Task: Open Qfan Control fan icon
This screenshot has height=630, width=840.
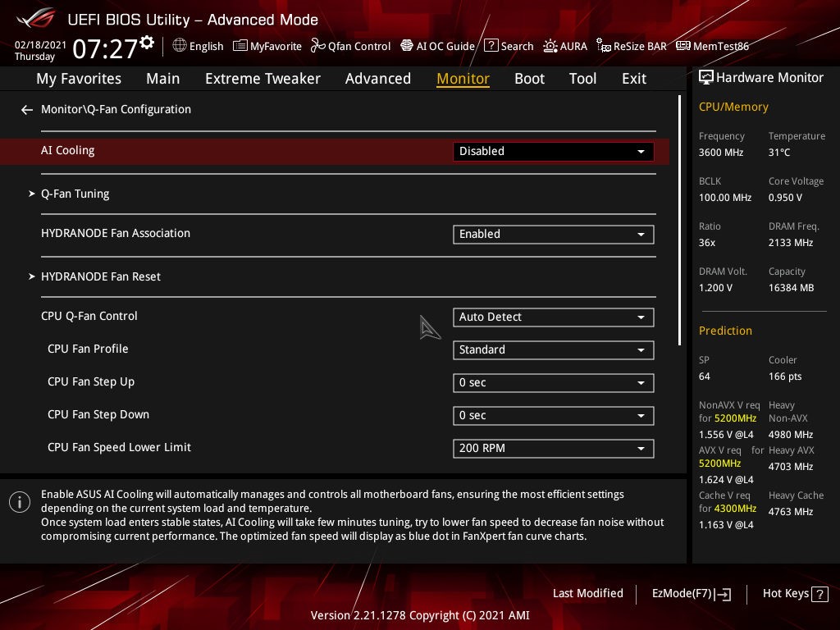Action: (x=317, y=46)
